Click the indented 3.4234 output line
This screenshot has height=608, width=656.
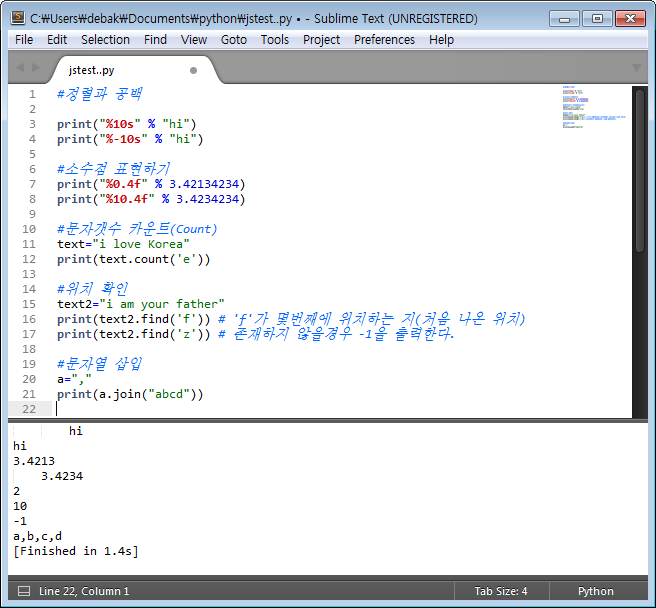pos(62,476)
